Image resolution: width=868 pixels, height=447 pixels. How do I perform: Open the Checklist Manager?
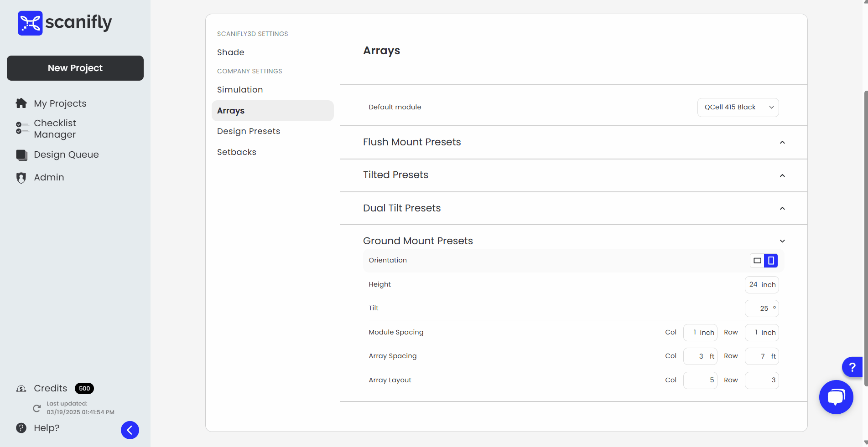[x=55, y=128]
